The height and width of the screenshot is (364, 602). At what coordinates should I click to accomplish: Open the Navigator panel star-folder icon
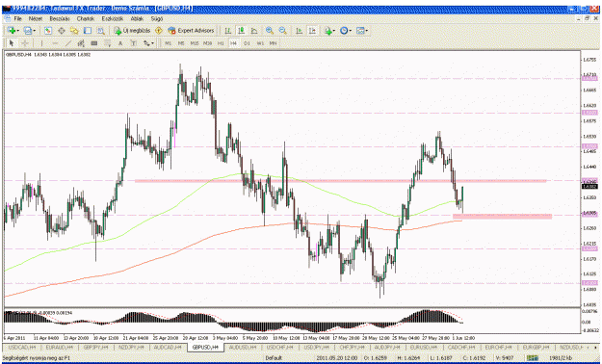coord(74,31)
